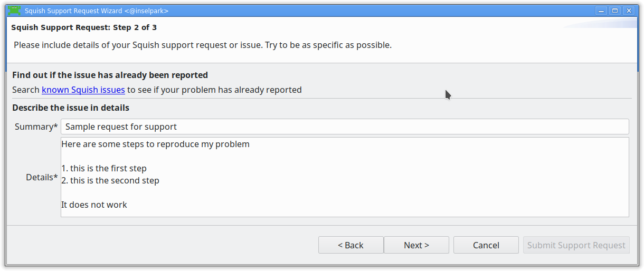This screenshot has width=644, height=271.
Task: Minimize the Support Request Wizard window
Action: tap(601, 11)
